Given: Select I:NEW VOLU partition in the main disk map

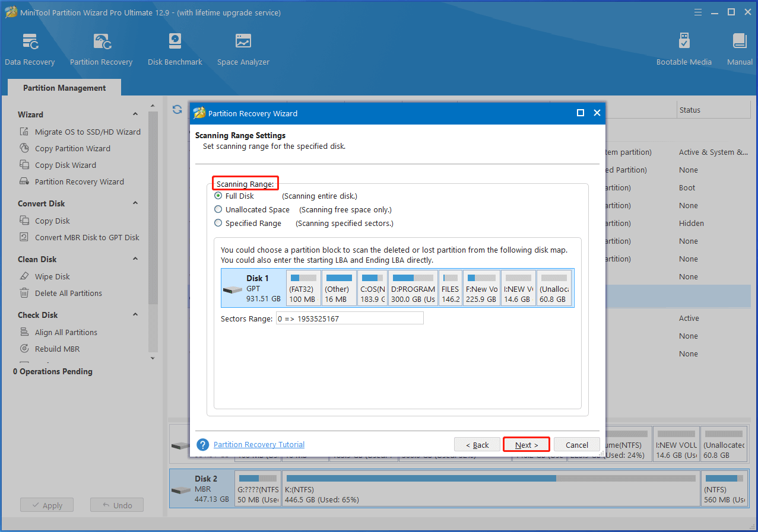Looking at the screenshot, I should 676,444.
